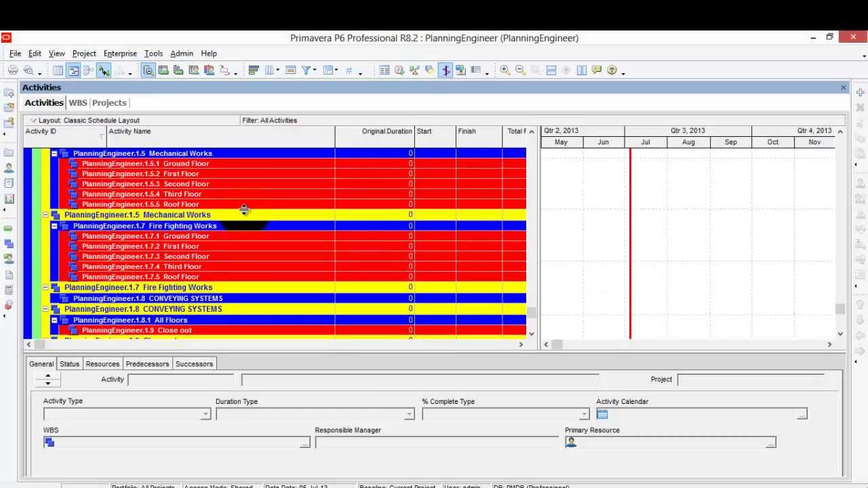The height and width of the screenshot is (488, 868).
Task: Open the Columns icon in toolbar
Action: (x=269, y=70)
